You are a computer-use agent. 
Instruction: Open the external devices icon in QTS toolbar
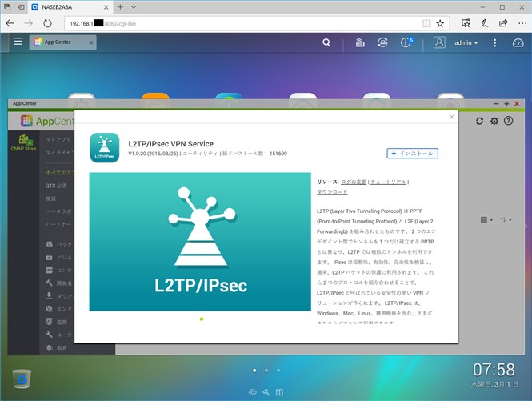coord(382,42)
